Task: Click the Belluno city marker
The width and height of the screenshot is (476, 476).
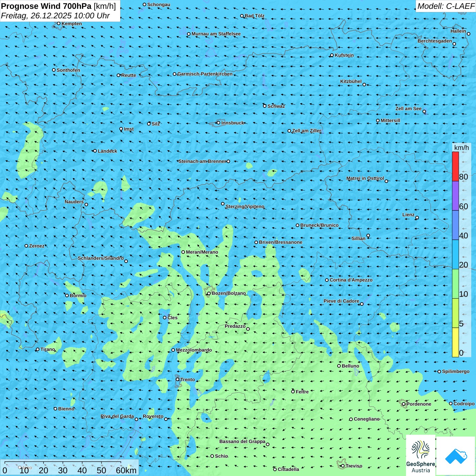Action: [339, 366]
